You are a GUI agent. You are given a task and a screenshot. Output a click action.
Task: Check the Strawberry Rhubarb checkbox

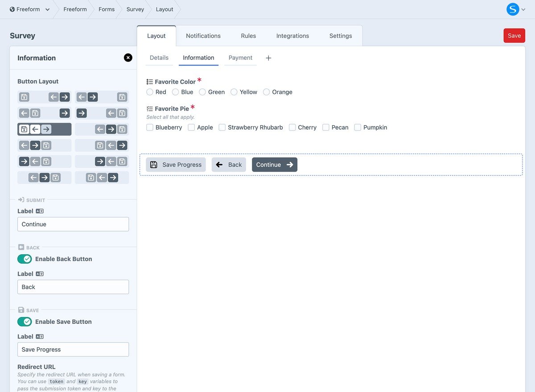click(222, 127)
